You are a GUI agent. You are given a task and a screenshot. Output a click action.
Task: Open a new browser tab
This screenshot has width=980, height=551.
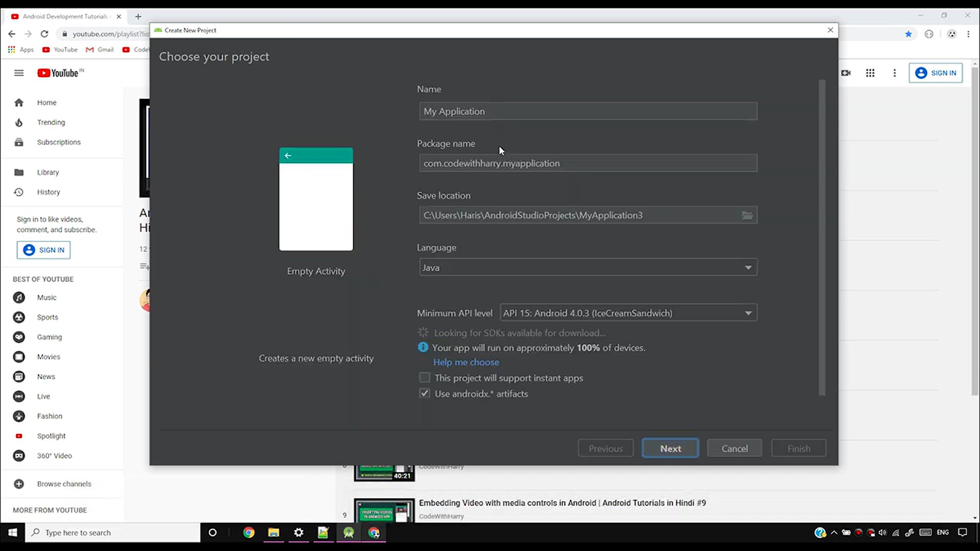(138, 16)
